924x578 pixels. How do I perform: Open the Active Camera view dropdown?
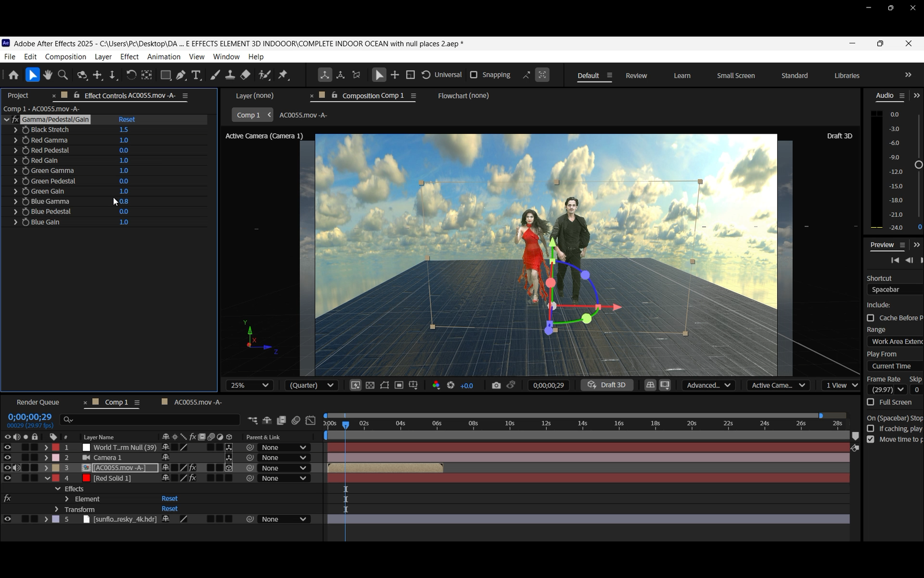[x=778, y=386]
